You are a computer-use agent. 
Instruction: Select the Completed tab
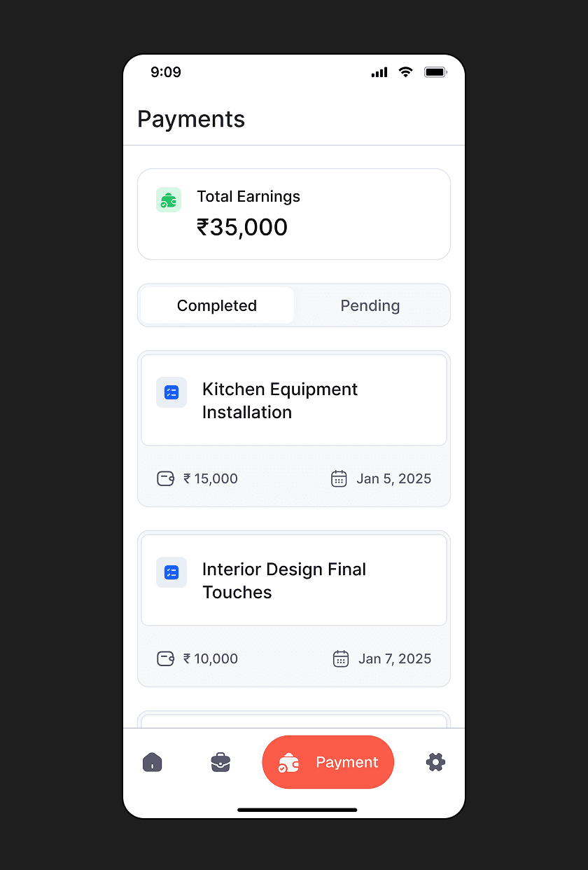[x=217, y=305]
